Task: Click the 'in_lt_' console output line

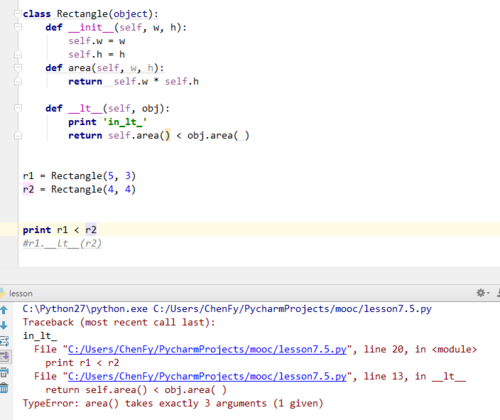Action: coord(40,336)
